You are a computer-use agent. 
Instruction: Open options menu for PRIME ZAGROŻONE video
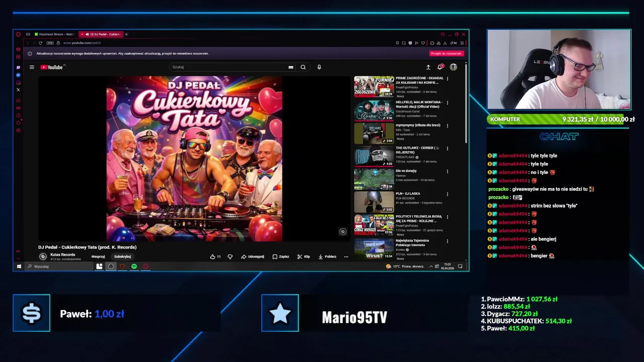tap(447, 78)
